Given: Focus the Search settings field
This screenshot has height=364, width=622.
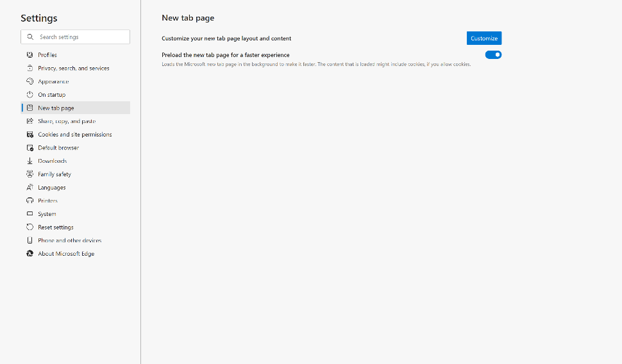Looking at the screenshot, I should point(76,37).
